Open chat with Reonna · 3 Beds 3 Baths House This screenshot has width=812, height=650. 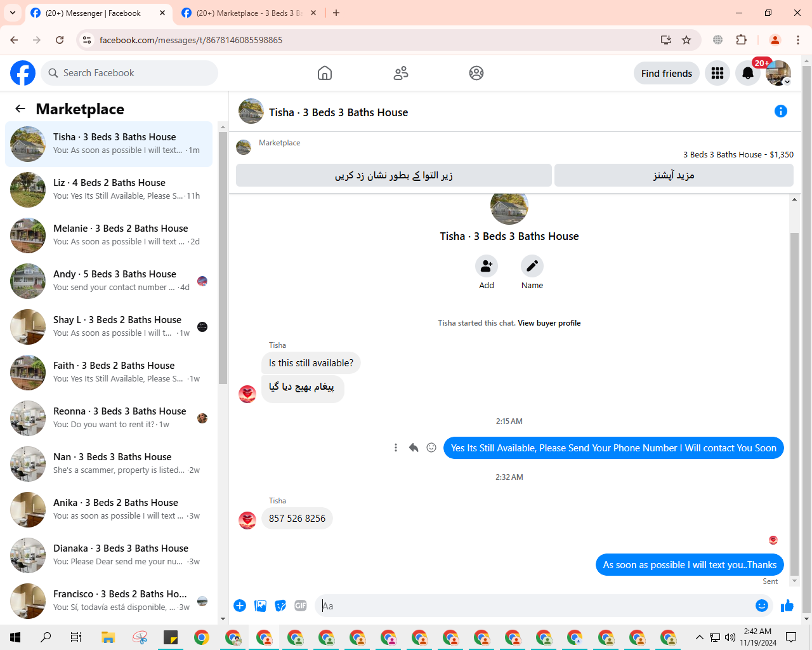click(109, 418)
